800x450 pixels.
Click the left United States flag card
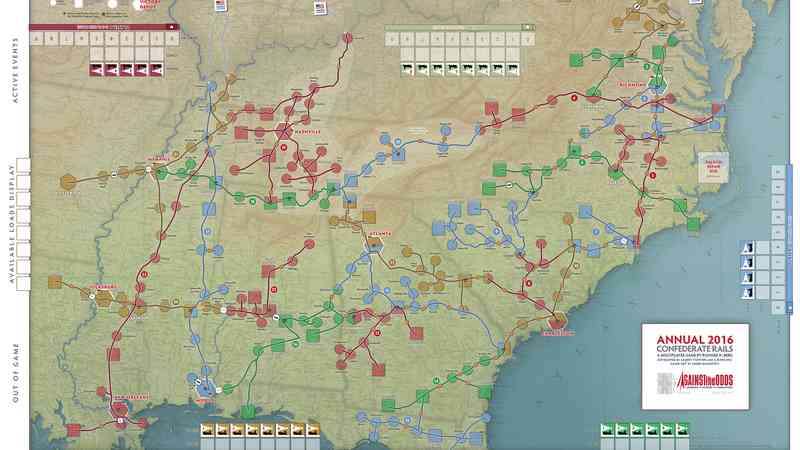[x=221, y=6]
